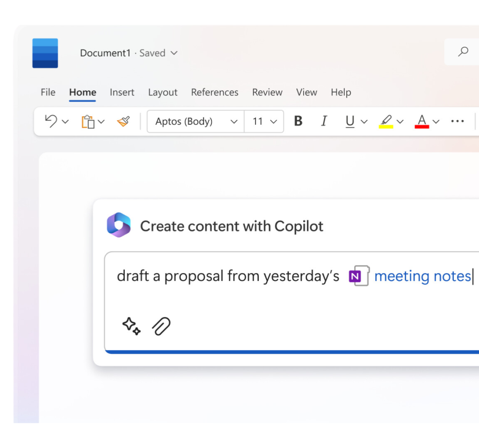
Task: Toggle italic formatting with I
Action: [x=324, y=121]
